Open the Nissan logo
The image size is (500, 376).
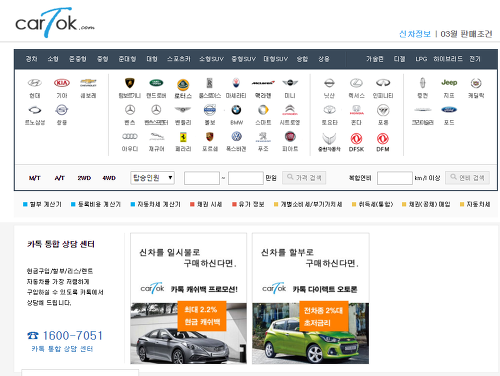329,83
